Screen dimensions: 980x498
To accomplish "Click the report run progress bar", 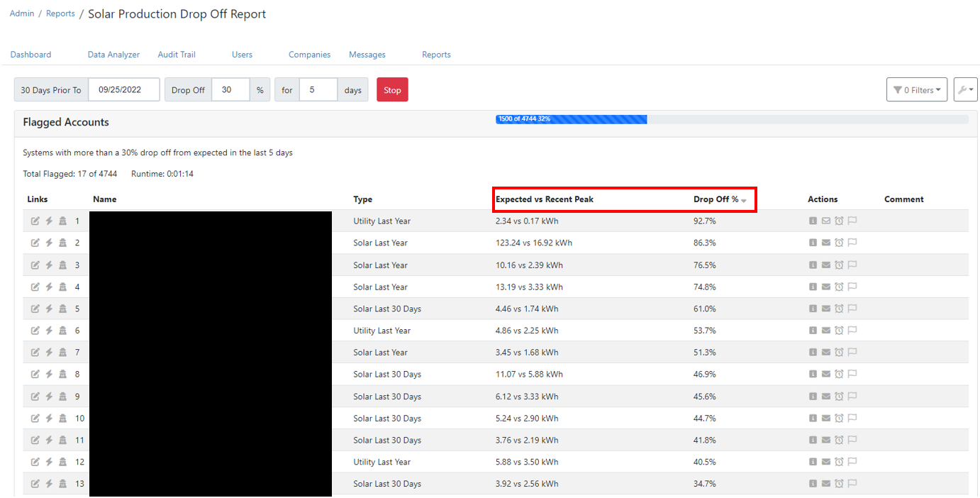I will (x=732, y=119).
